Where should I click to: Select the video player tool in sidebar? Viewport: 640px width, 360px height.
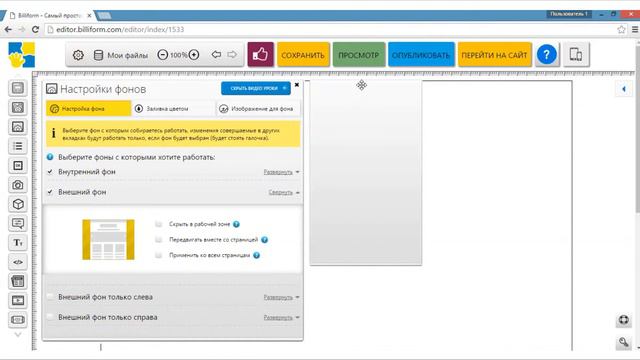tap(18, 301)
